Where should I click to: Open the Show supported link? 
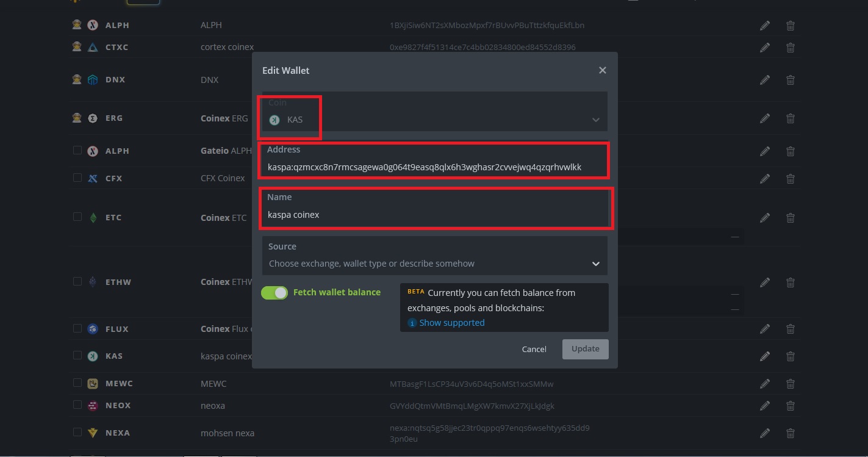451,323
